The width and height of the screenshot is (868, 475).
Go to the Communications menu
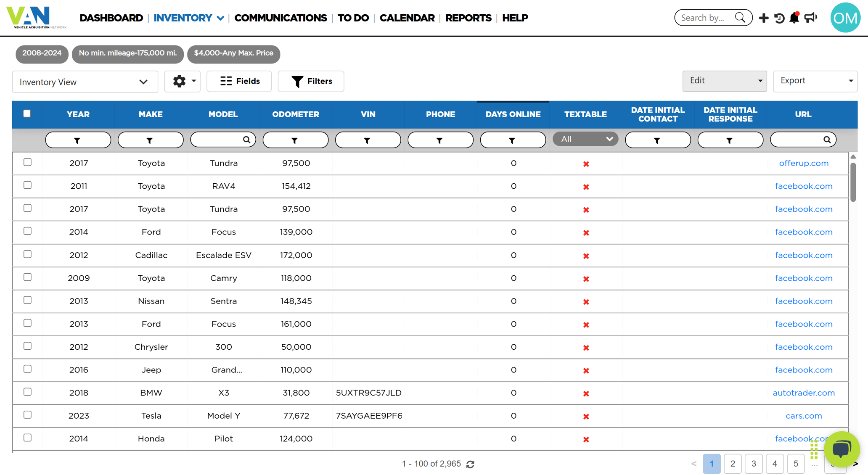[x=281, y=18]
